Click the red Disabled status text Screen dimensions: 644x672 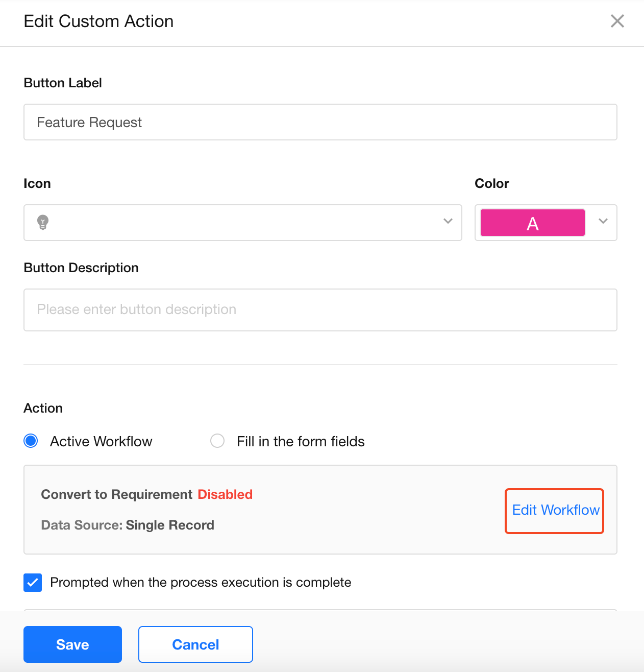click(x=225, y=494)
